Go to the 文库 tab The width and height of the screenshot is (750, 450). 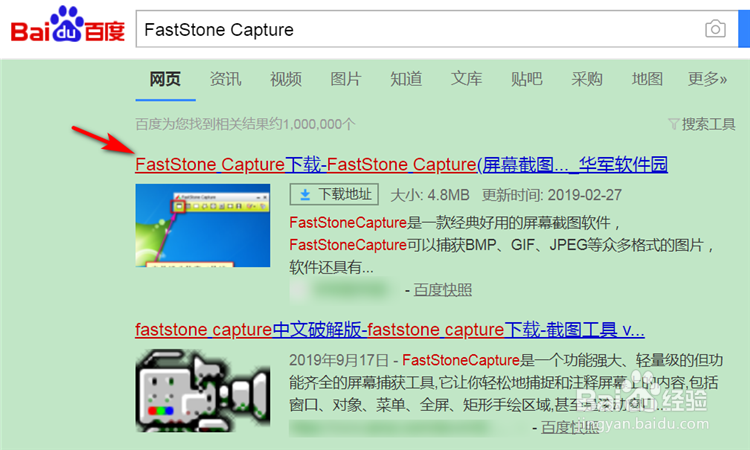tap(466, 79)
